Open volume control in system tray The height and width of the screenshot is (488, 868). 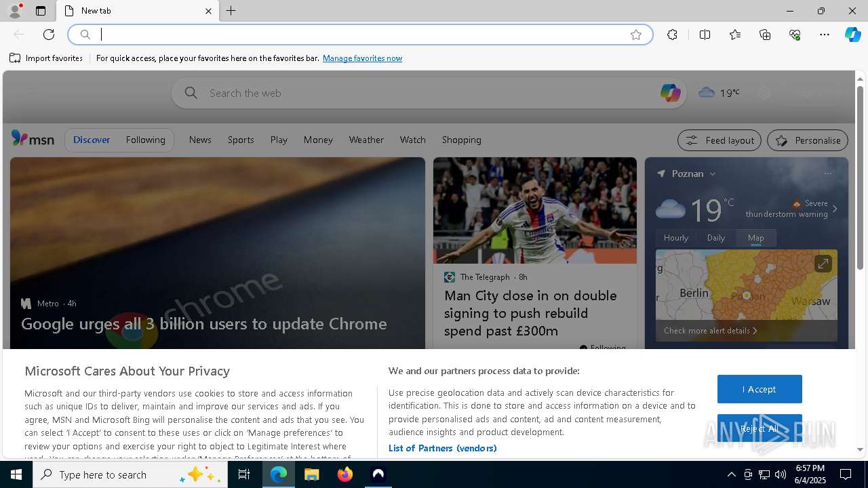point(780,474)
